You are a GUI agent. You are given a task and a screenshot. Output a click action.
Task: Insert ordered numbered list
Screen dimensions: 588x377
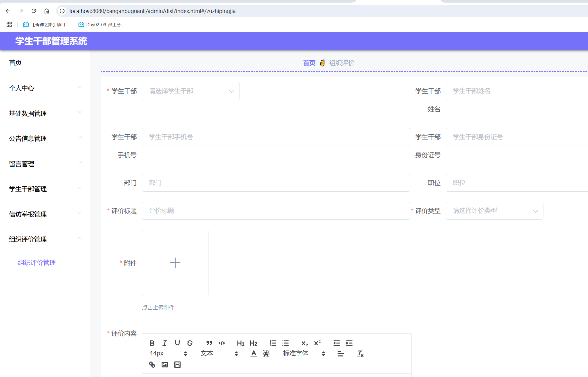[x=273, y=343]
